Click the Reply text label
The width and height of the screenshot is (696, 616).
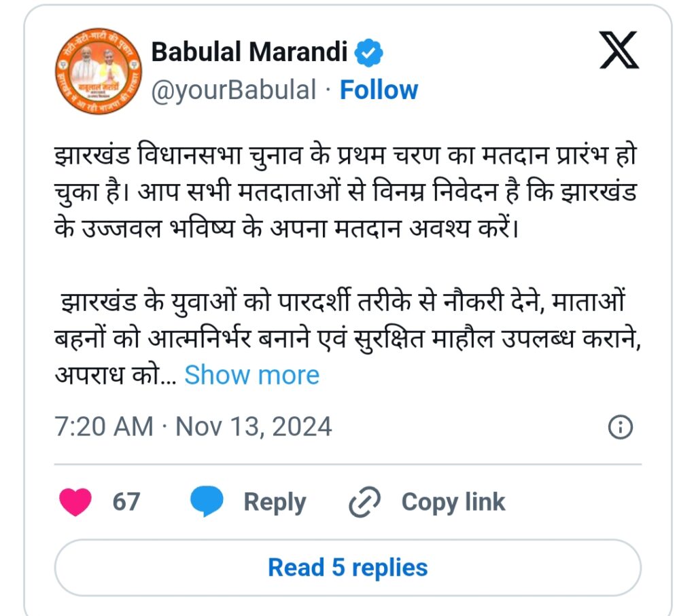(275, 503)
